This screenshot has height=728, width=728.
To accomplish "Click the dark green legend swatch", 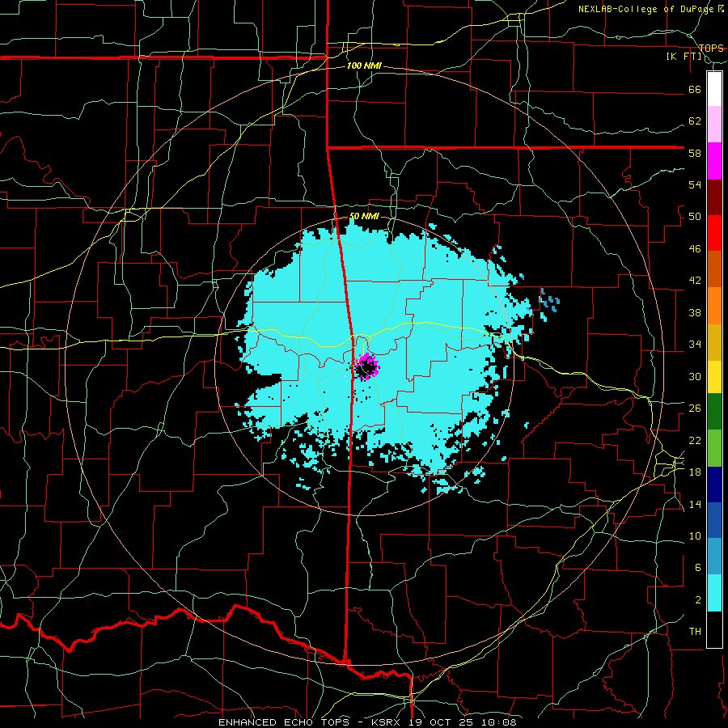I will [714, 412].
